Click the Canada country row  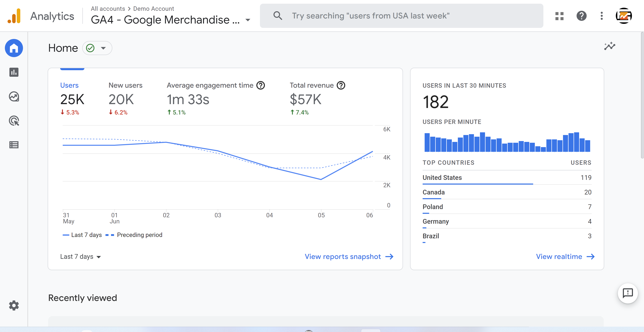[507, 192]
